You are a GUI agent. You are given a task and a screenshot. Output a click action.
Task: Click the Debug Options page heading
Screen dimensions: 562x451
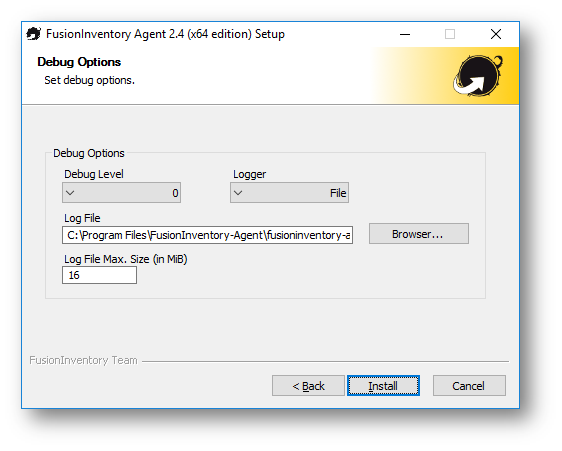tap(79, 62)
